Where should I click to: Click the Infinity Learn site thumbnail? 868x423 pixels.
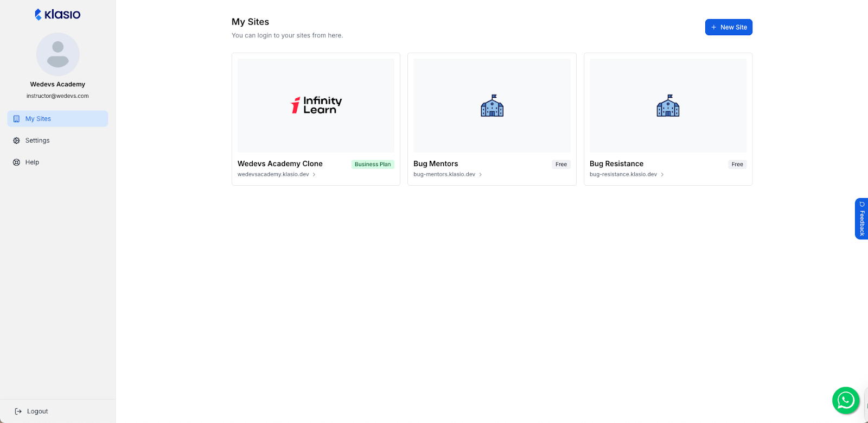click(x=316, y=105)
